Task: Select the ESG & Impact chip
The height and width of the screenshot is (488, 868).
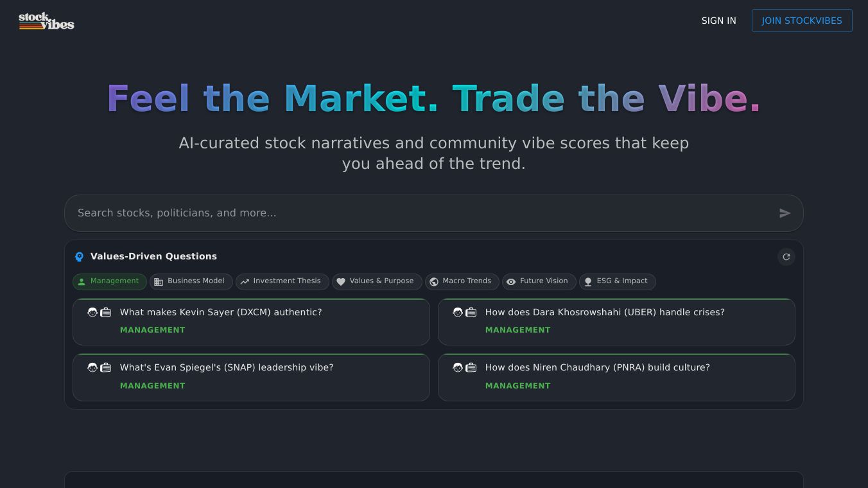Action: pos(618,281)
